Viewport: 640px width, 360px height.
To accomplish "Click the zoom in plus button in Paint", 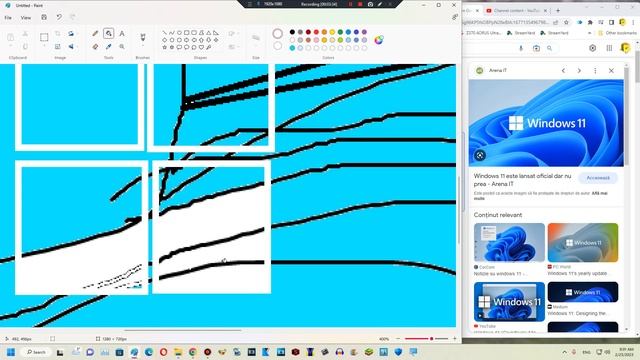I will pyautogui.click(x=455, y=339).
